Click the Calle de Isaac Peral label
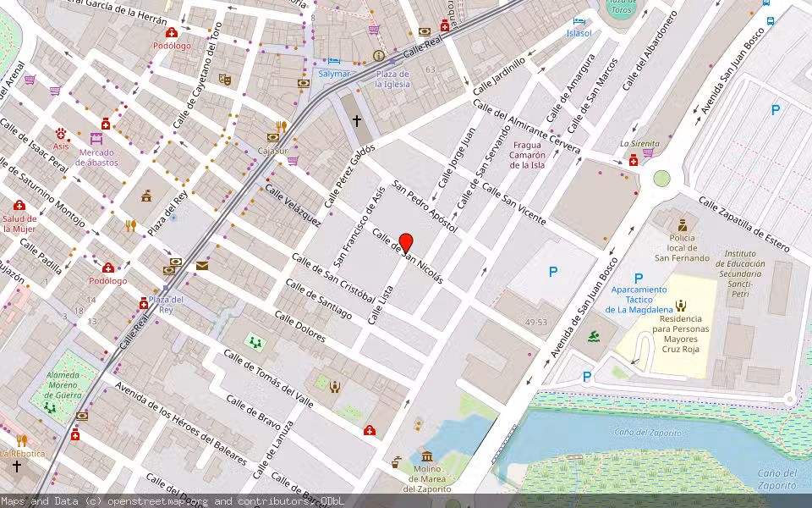The image size is (812, 508). coord(34,146)
